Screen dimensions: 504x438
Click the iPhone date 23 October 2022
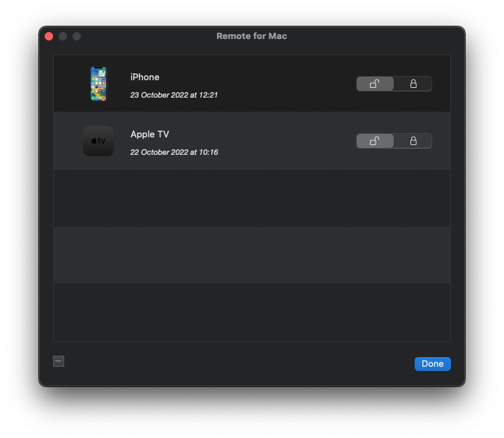[x=174, y=95]
